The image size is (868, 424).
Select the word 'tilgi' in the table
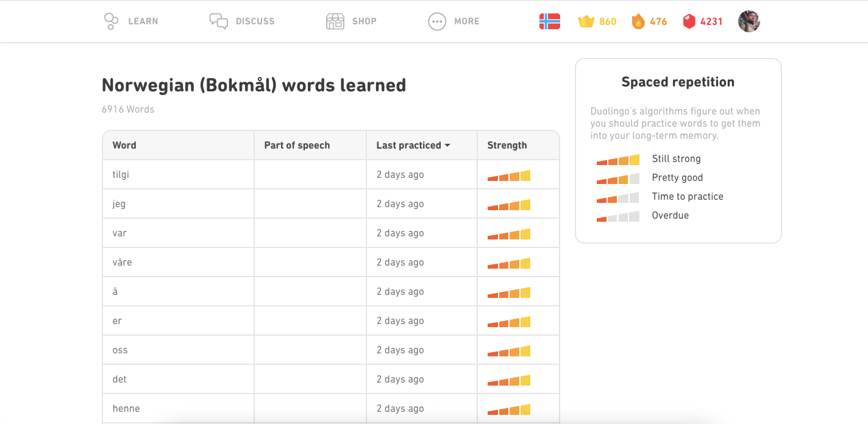(119, 174)
